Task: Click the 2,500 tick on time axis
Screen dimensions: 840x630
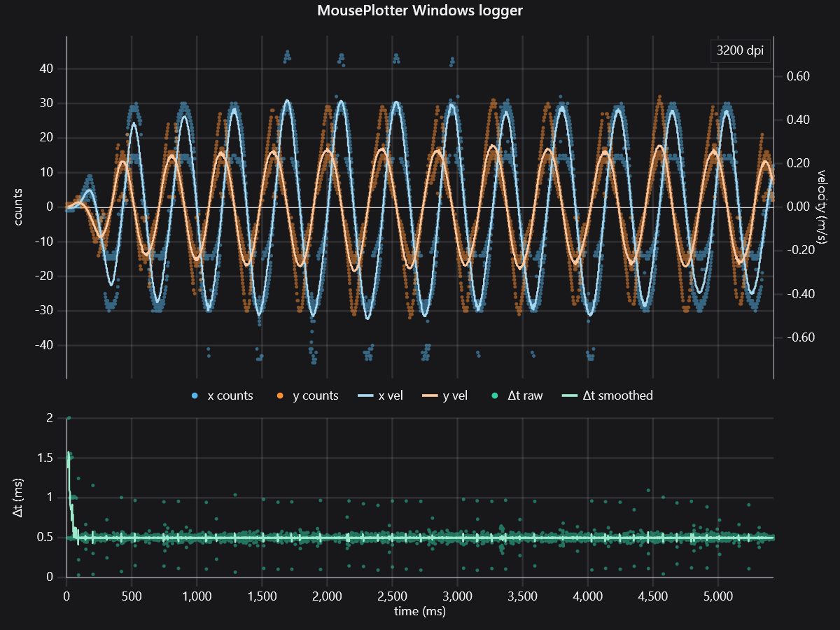Action: point(392,597)
